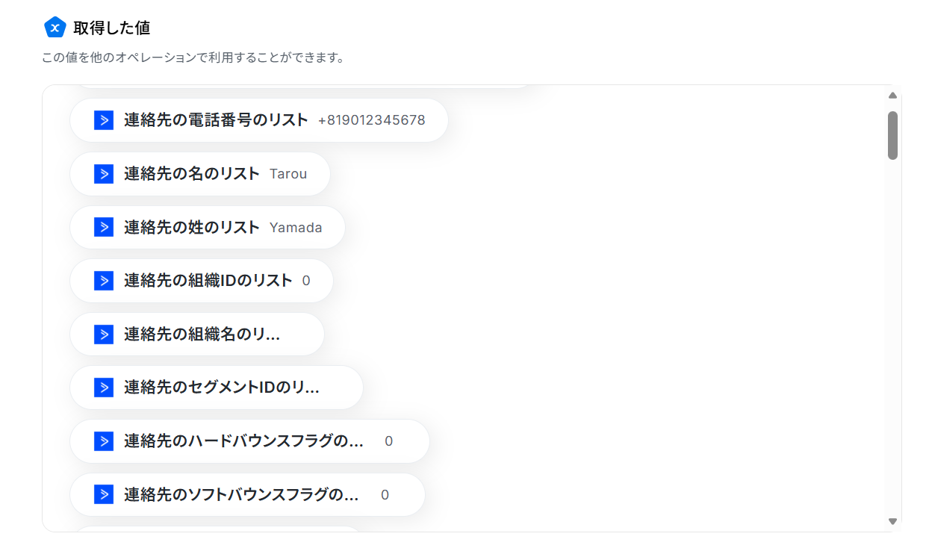The width and height of the screenshot is (935, 560).
Task: Click the scroll up arrow
Action: pos(892,96)
